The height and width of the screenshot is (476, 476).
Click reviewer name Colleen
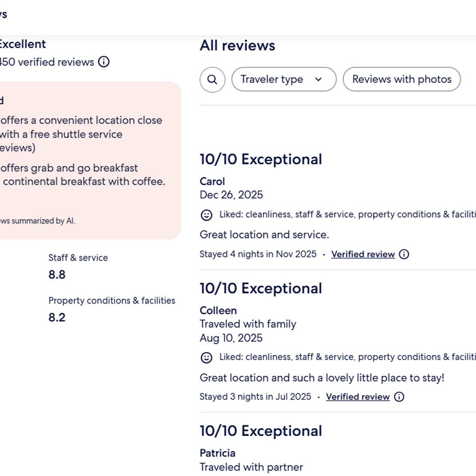(218, 310)
